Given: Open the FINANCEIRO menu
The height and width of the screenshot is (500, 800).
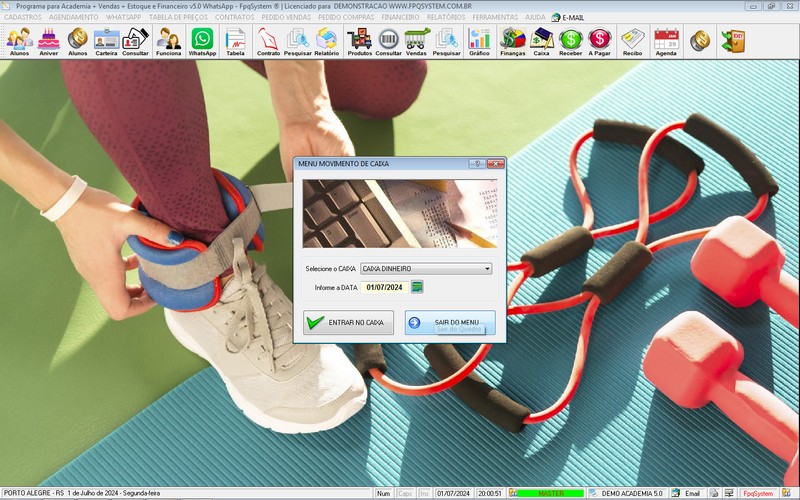Looking at the screenshot, I should pyautogui.click(x=401, y=17).
